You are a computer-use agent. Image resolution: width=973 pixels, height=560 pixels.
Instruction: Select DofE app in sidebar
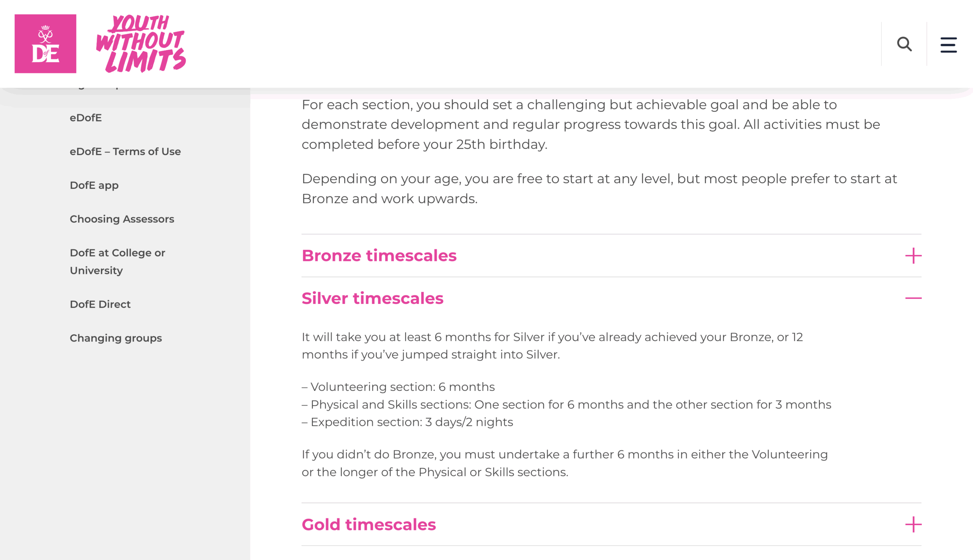coord(94,185)
